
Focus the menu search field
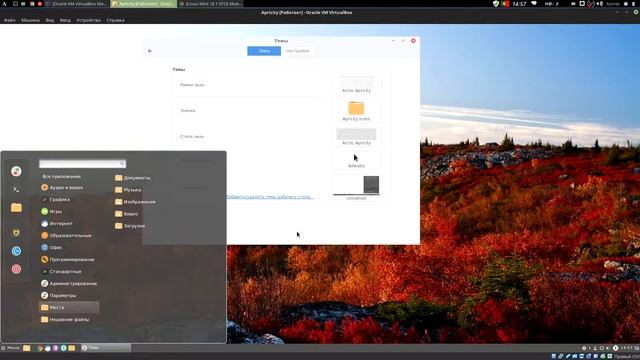pyautogui.click(x=82, y=164)
